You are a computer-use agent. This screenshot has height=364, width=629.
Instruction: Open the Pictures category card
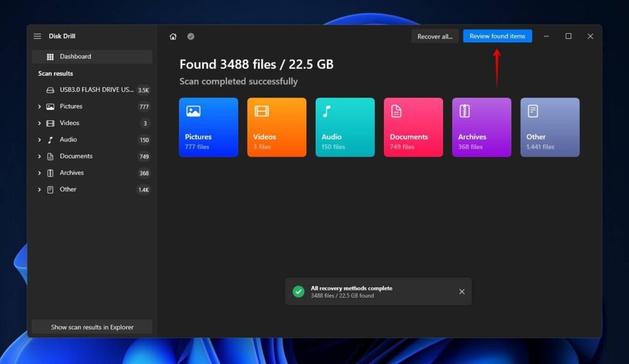[208, 126]
